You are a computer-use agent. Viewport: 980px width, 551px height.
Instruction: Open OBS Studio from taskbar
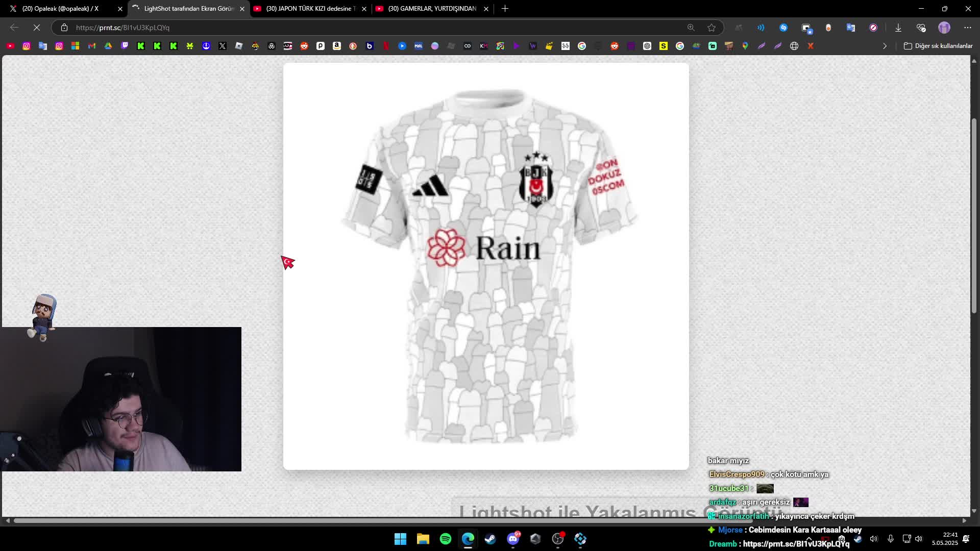coord(558,539)
